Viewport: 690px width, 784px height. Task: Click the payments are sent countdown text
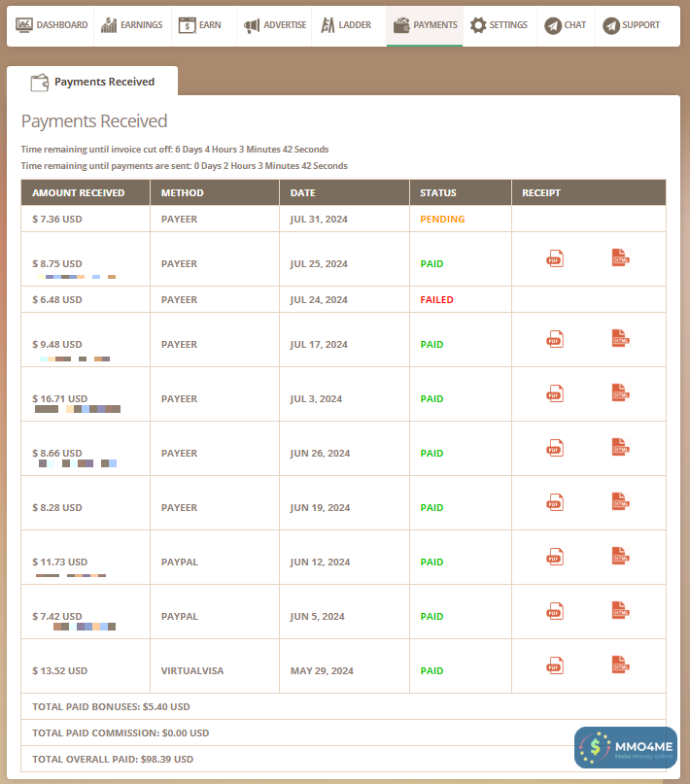(x=184, y=165)
